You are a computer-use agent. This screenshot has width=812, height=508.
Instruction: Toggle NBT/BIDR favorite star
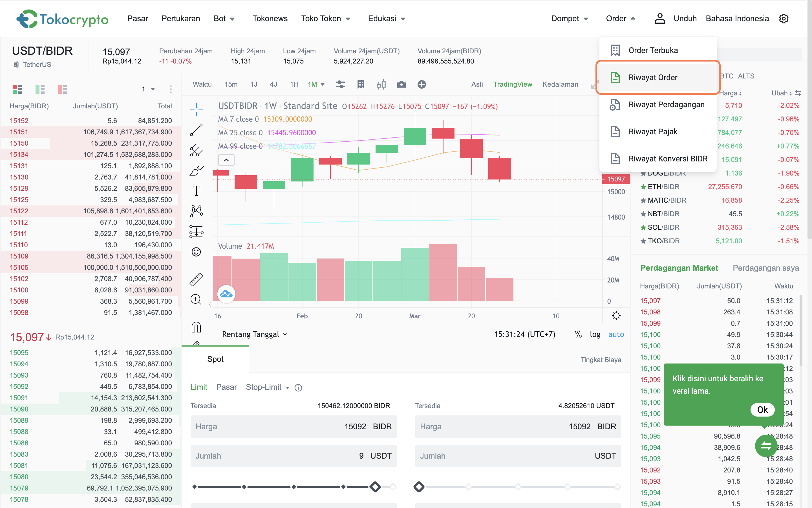643,214
